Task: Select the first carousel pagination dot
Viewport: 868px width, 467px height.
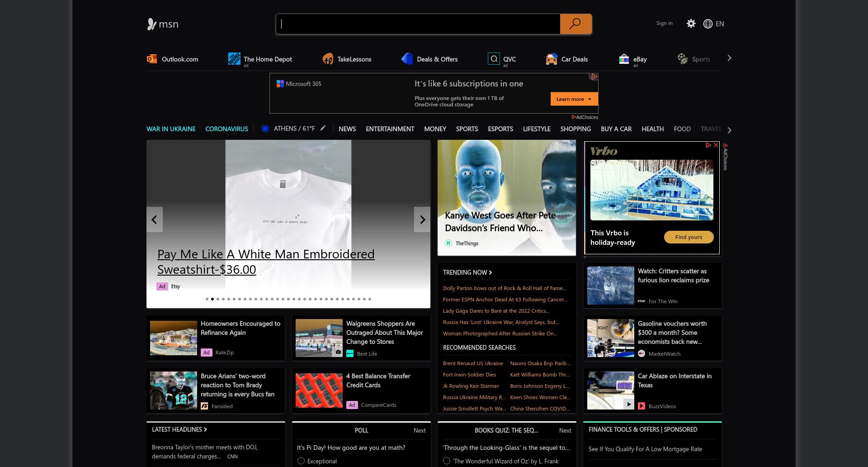Action: click(207, 299)
